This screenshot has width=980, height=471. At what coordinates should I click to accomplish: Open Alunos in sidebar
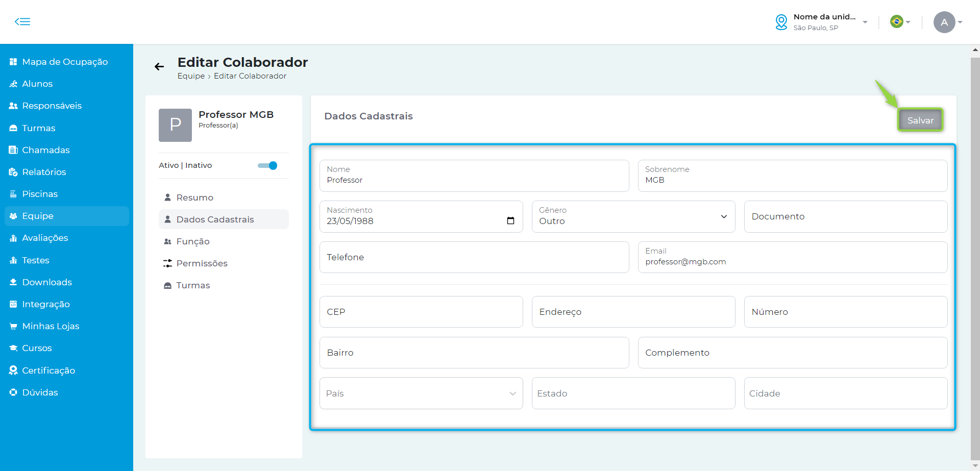click(66, 84)
